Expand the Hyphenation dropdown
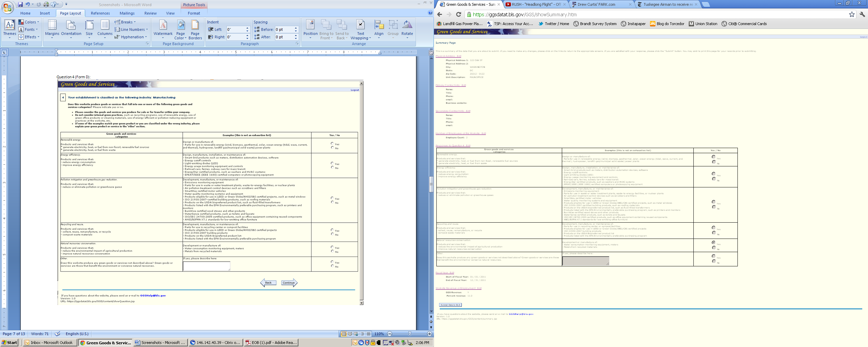The width and height of the screenshot is (868, 347). click(131, 37)
